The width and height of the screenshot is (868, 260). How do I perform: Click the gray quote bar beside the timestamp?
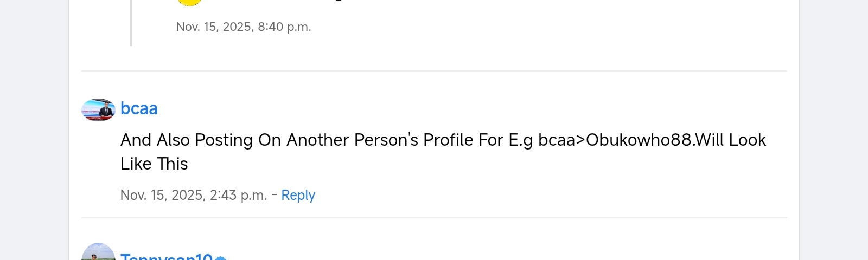pyautogui.click(x=131, y=24)
